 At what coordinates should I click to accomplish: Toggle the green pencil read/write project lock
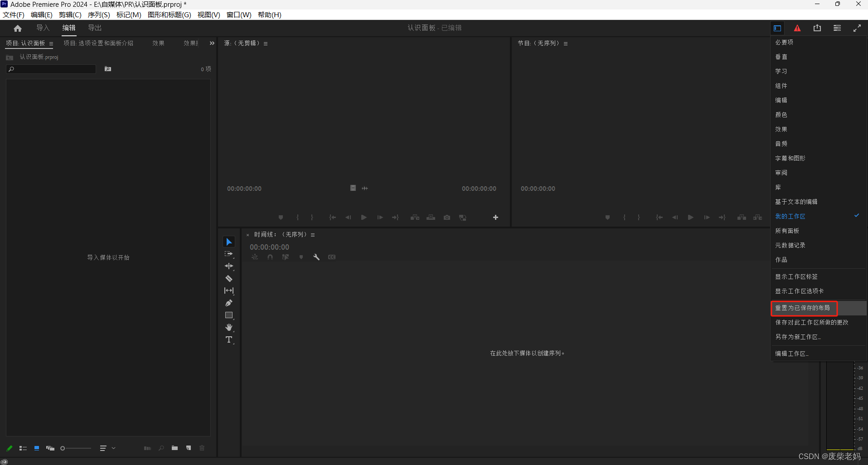[10, 448]
